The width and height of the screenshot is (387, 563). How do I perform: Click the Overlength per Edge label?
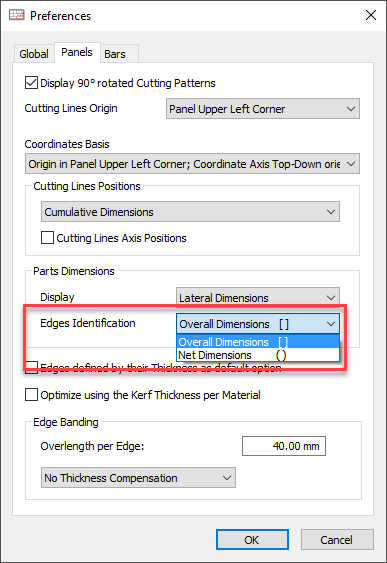[x=92, y=446]
